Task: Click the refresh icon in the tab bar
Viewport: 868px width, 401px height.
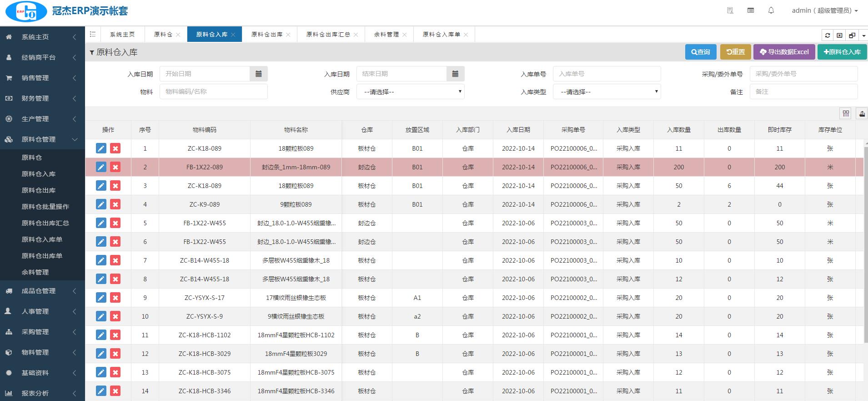Action: (828, 35)
